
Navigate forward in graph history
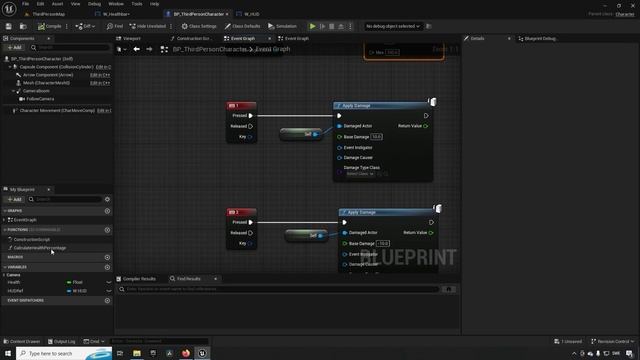(149, 49)
